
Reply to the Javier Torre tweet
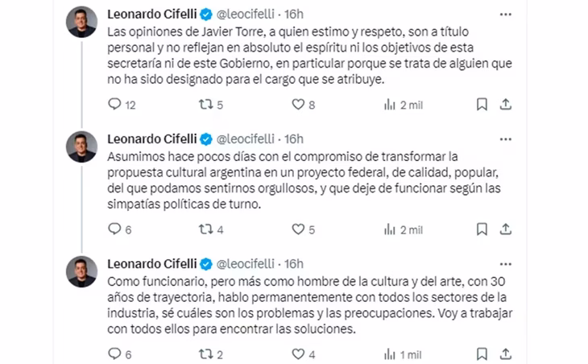(x=114, y=104)
